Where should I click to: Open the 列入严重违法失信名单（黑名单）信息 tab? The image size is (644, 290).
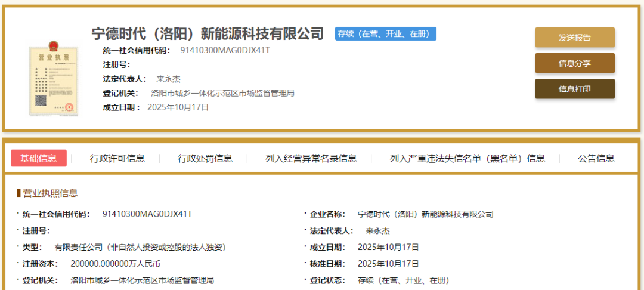pos(467,158)
